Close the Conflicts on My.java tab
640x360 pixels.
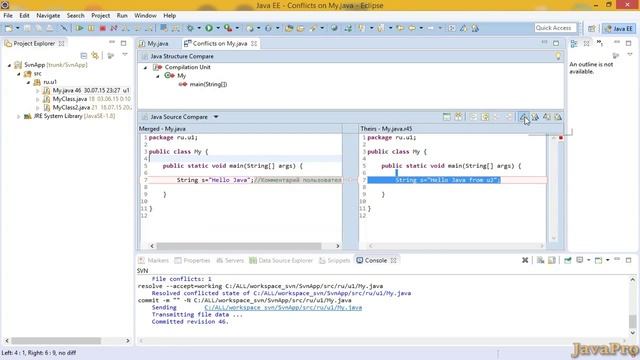click(254, 43)
